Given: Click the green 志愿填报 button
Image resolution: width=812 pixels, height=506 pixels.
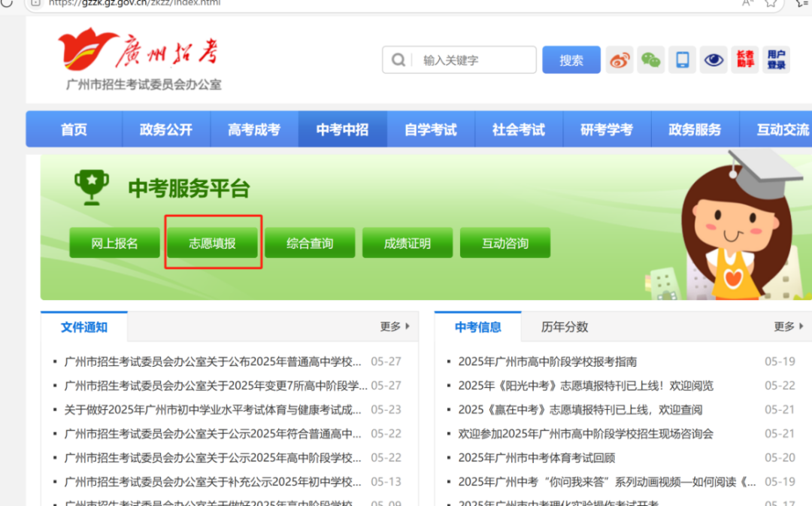Looking at the screenshot, I should pyautogui.click(x=212, y=244).
